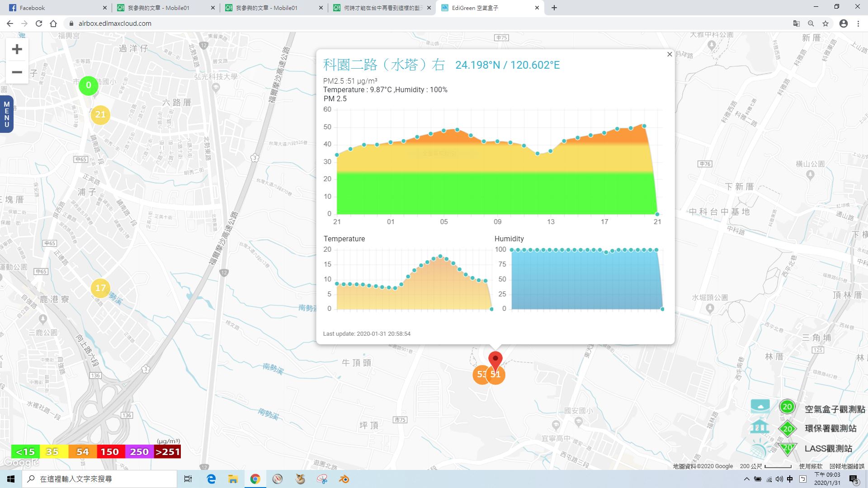The height and width of the screenshot is (488, 868).
Task: Click the yellow 17 sensor marker
Action: coord(100,288)
